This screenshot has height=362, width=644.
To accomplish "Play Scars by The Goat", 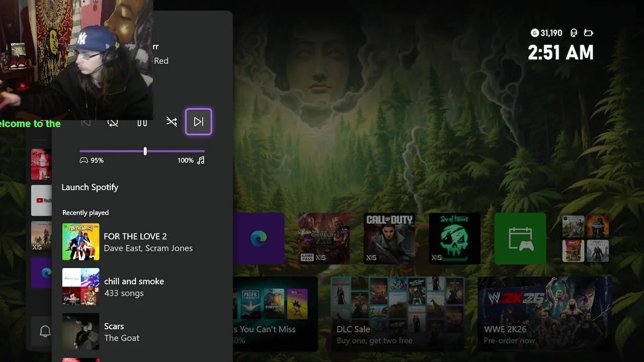I will (142, 332).
